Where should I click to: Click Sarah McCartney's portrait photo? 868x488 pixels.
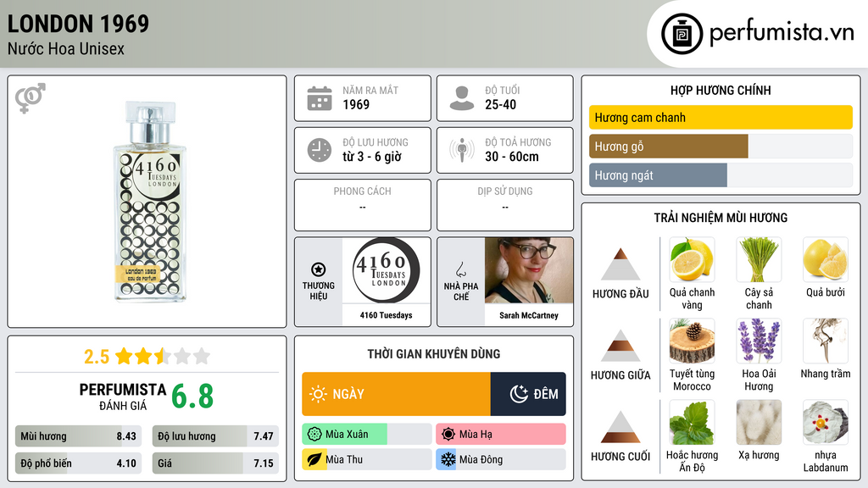pyautogui.click(x=529, y=270)
